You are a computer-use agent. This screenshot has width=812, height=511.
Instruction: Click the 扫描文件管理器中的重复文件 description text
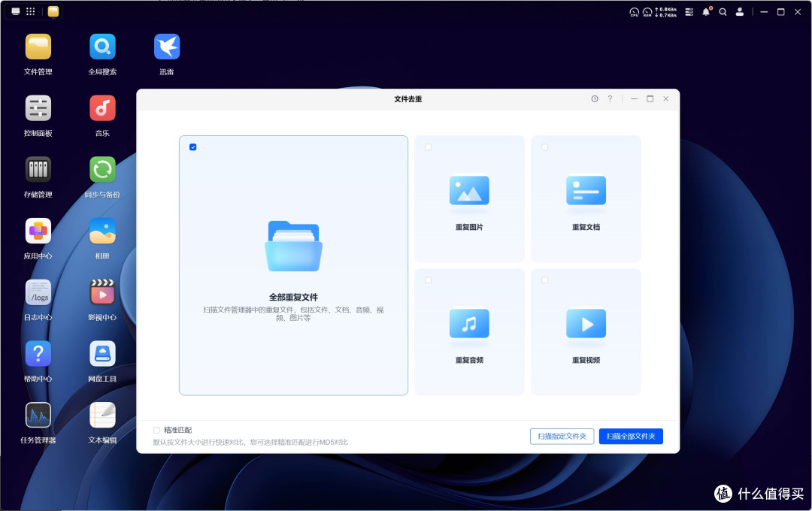294,314
